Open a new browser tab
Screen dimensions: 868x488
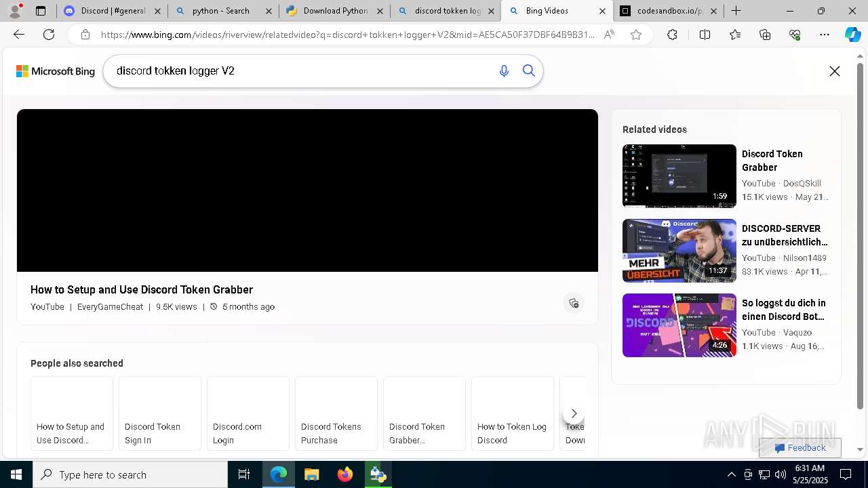(736, 11)
